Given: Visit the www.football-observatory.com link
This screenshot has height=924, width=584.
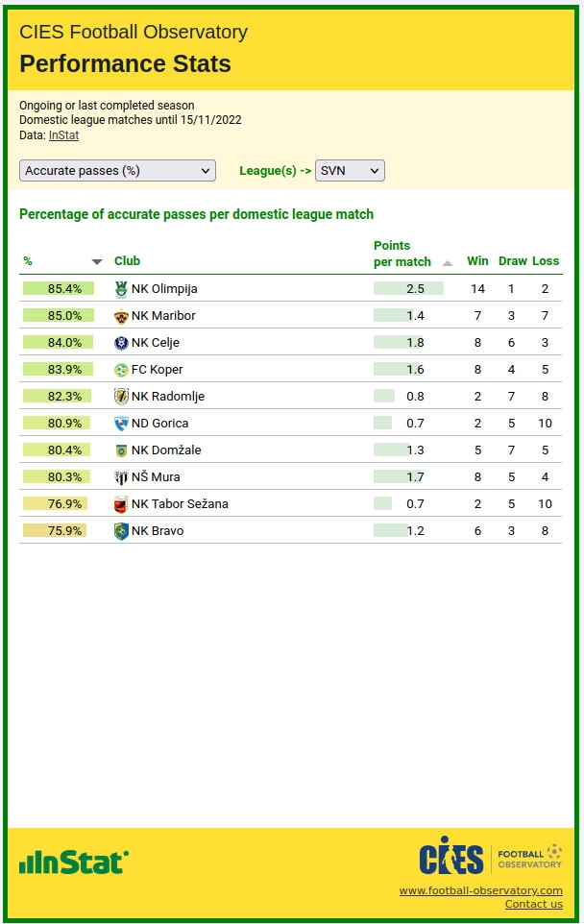Looking at the screenshot, I should 480,890.
